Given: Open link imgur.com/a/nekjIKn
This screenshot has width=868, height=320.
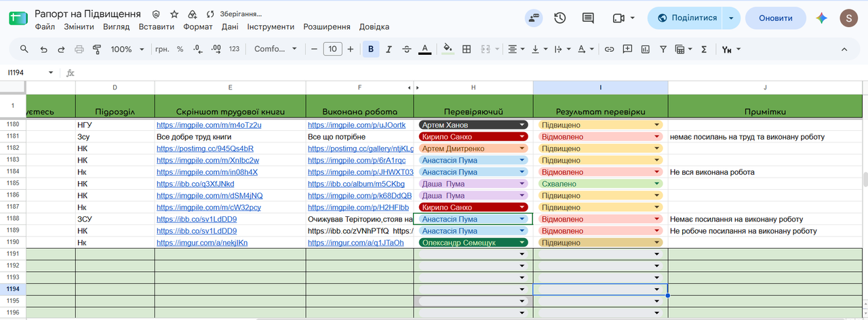Looking at the screenshot, I should click(202, 243).
